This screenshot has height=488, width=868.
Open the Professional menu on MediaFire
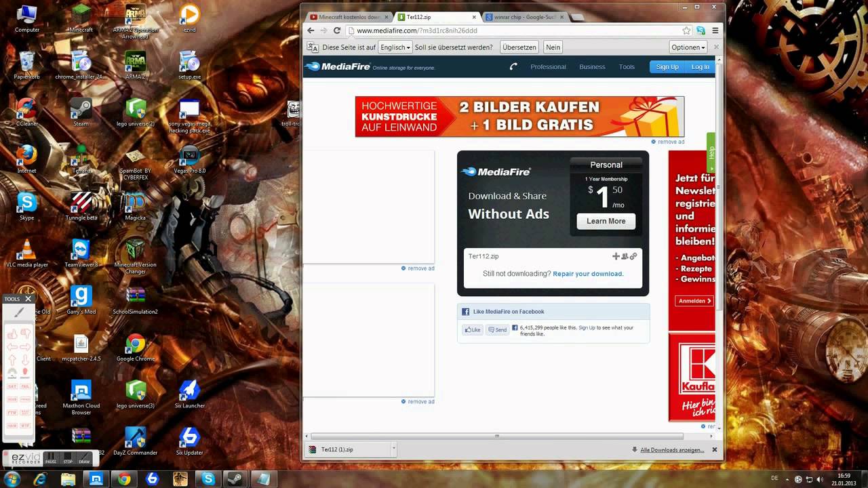click(548, 66)
